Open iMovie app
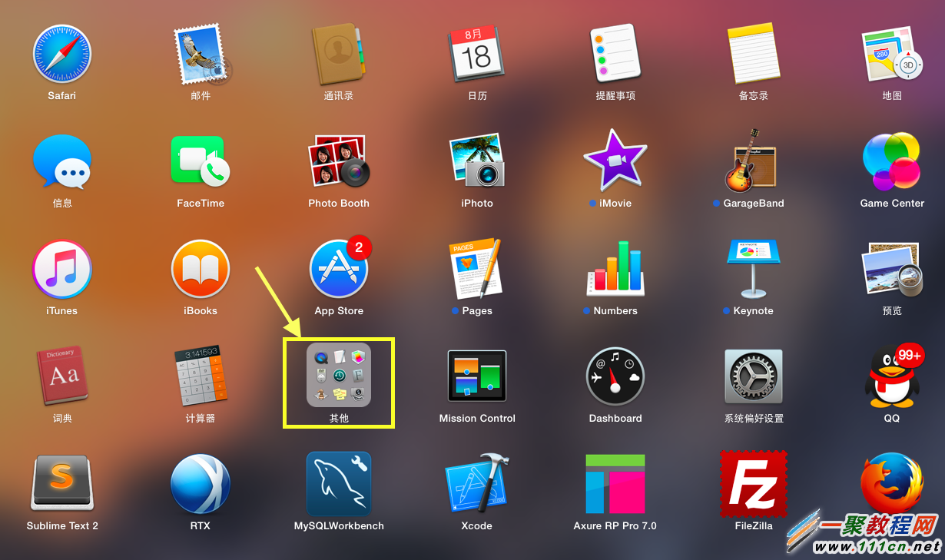Screen dimensions: 945x560 coord(615,161)
